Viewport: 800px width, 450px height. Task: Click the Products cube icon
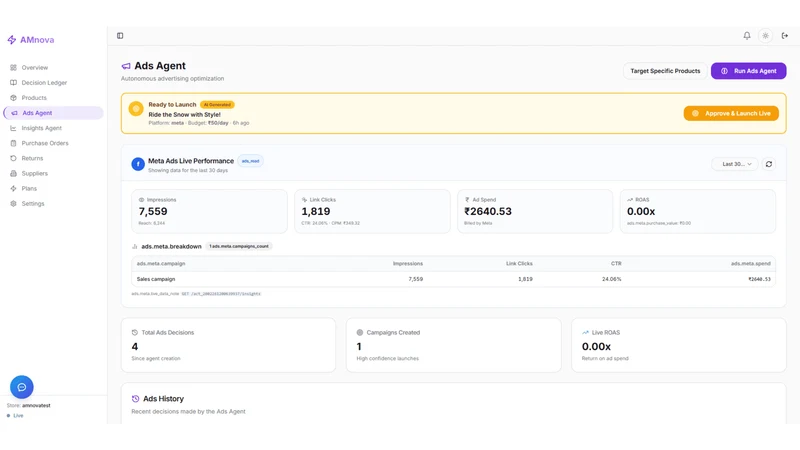(x=13, y=97)
